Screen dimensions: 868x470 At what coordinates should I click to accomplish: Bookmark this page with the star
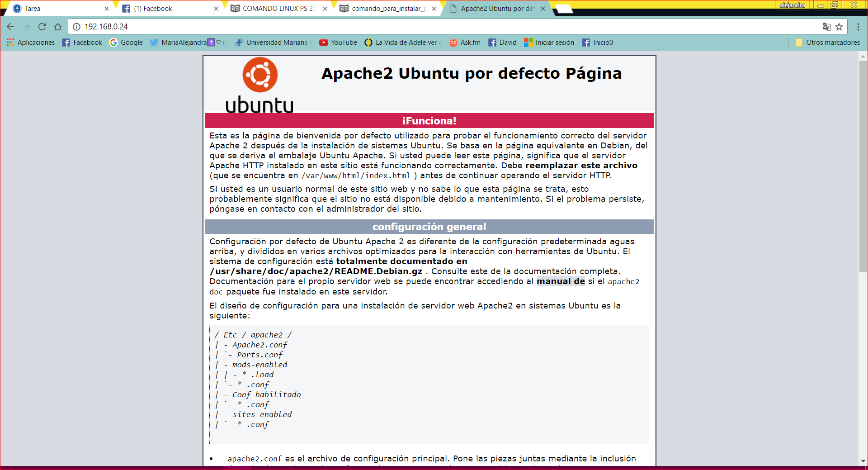(839, 27)
